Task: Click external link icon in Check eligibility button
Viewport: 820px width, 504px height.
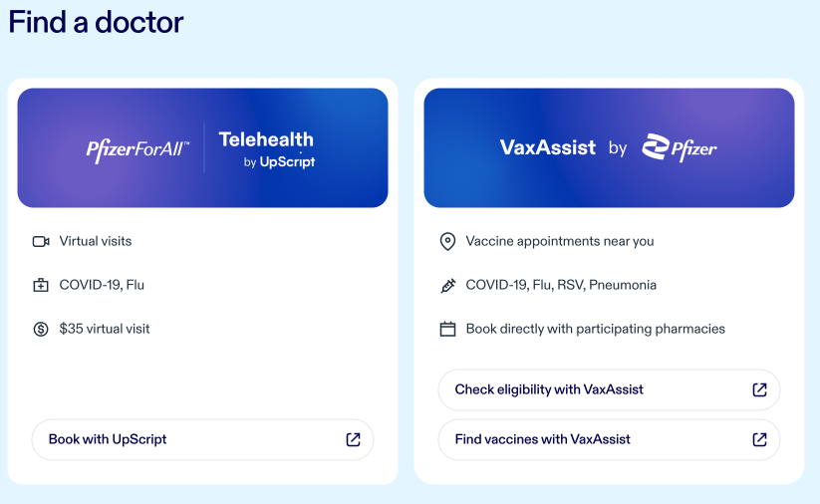Action: pyautogui.click(x=759, y=389)
